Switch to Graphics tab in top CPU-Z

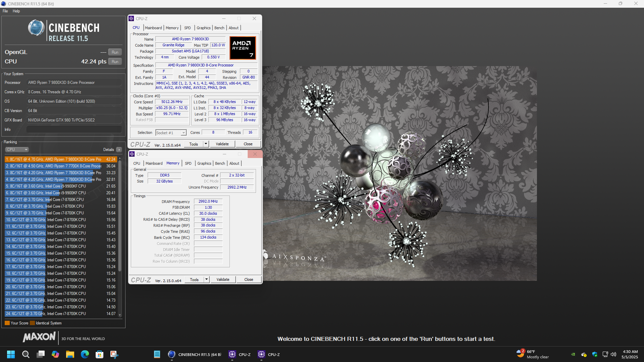[204, 28]
